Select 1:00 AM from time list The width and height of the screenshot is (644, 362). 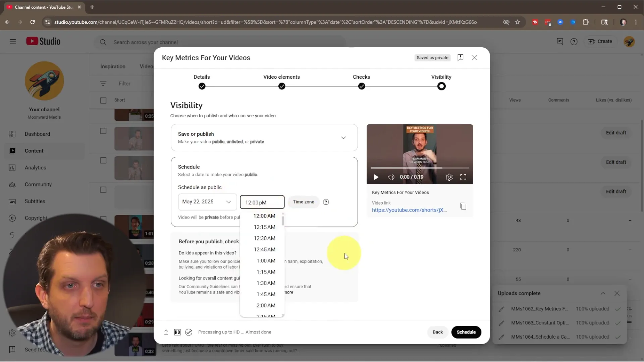tap(266, 261)
